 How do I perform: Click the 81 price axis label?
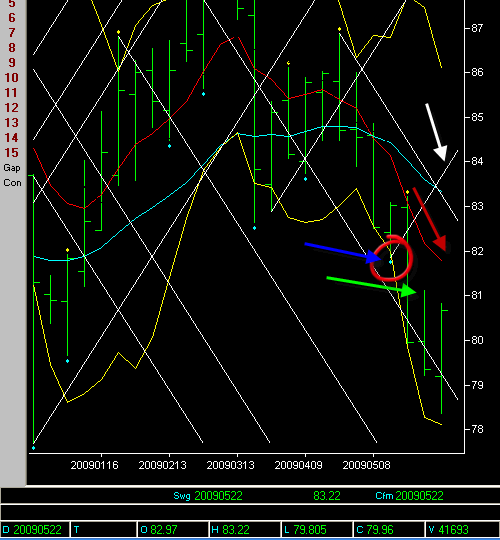coord(477,295)
